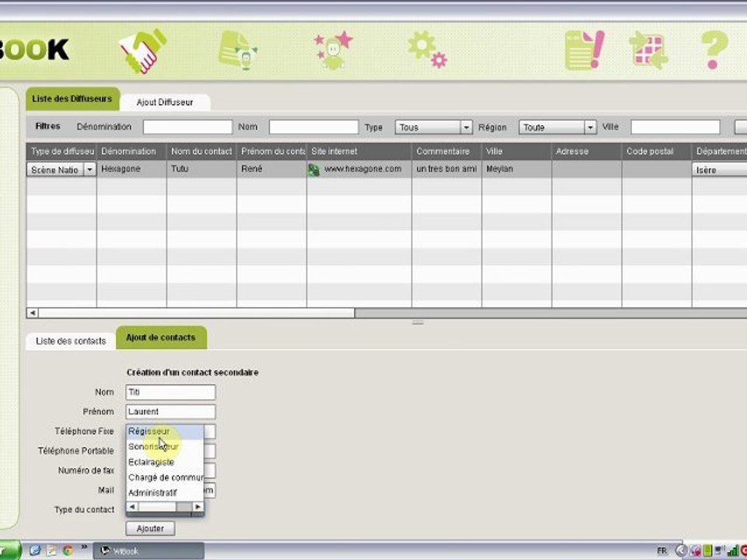Click the green signal bars tray icon

point(732,551)
